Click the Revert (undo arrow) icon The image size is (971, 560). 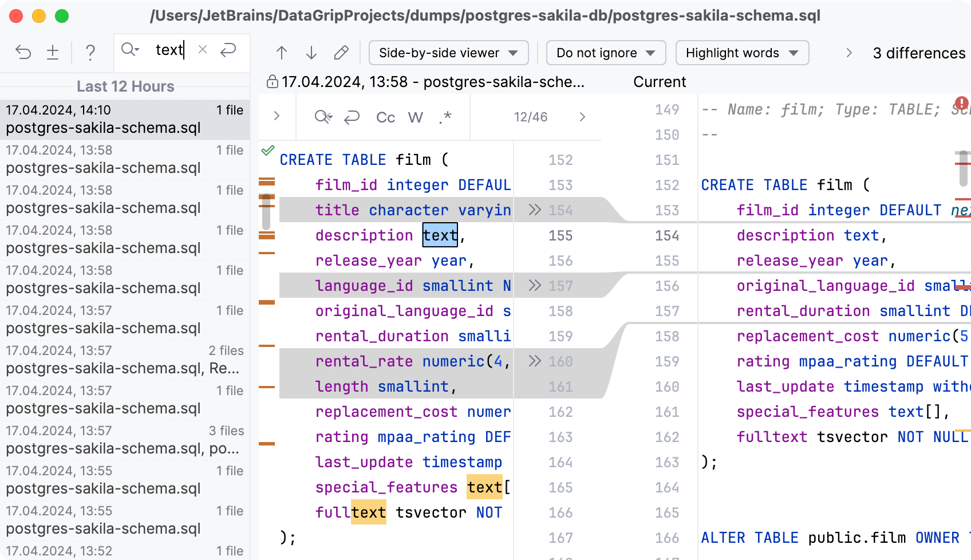click(x=23, y=53)
